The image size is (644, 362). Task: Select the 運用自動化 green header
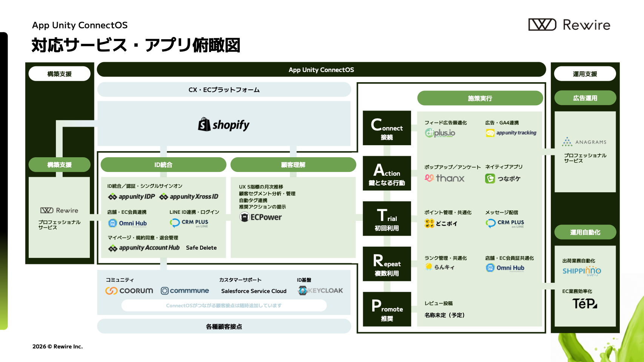coord(585,232)
